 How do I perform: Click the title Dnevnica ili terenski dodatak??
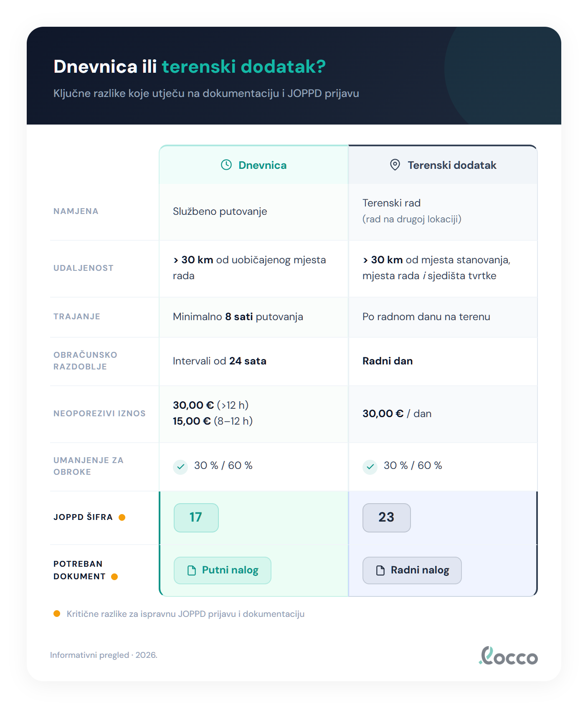[x=190, y=66]
